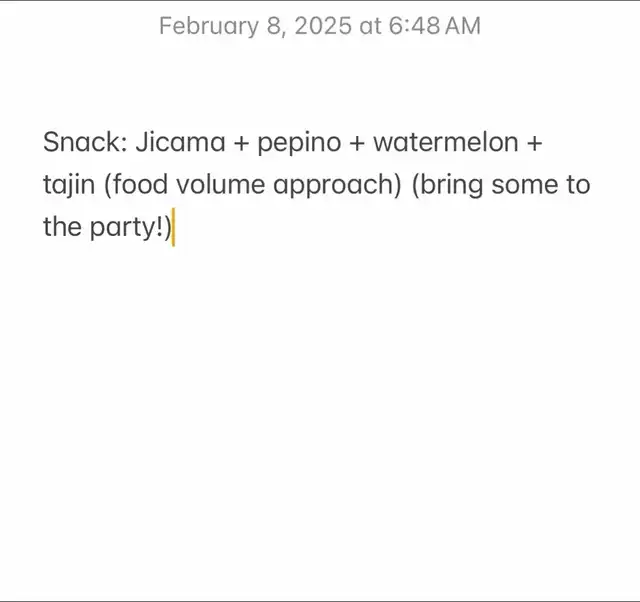Image resolution: width=640 pixels, height=602 pixels.
Task: Click the time 6:48 AM in header
Action: 433,25
